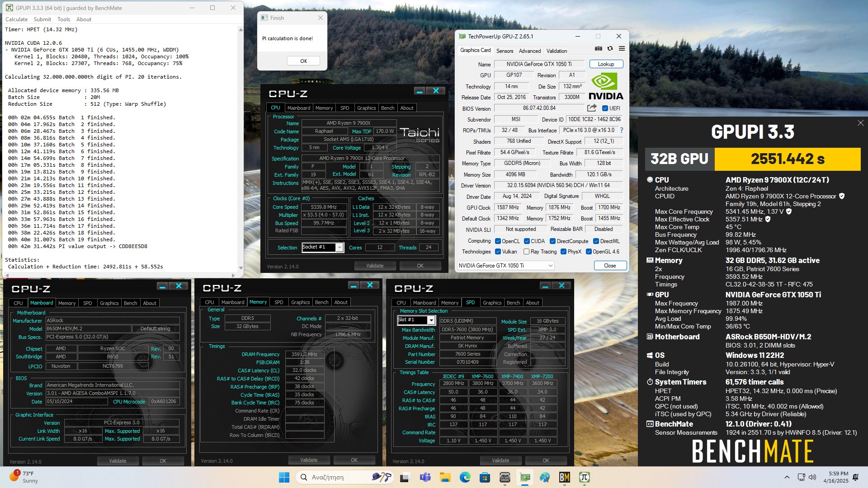Screen dimensions: 868x488
Task: Take a GPU-Z screenshot with the camera icon
Action: coord(598,49)
